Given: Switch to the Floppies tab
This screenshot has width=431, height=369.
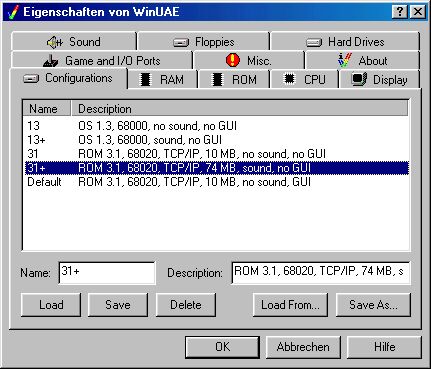Looking at the screenshot, I should pyautogui.click(x=204, y=41).
